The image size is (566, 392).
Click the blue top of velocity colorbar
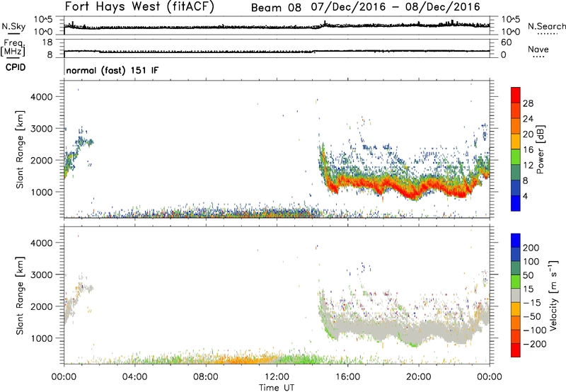click(x=516, y=241)
